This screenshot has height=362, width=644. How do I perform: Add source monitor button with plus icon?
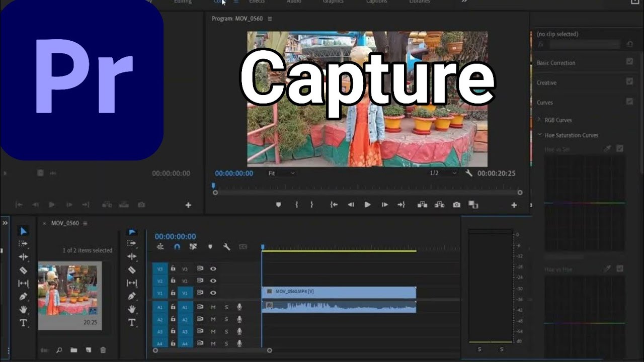point(188,205)
